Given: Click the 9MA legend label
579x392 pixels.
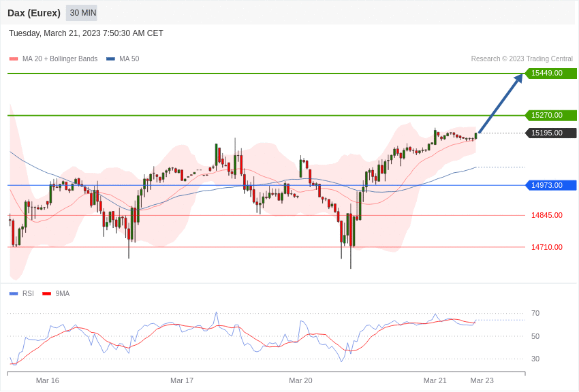Looking at the screenshot, I should coord(63,293).
